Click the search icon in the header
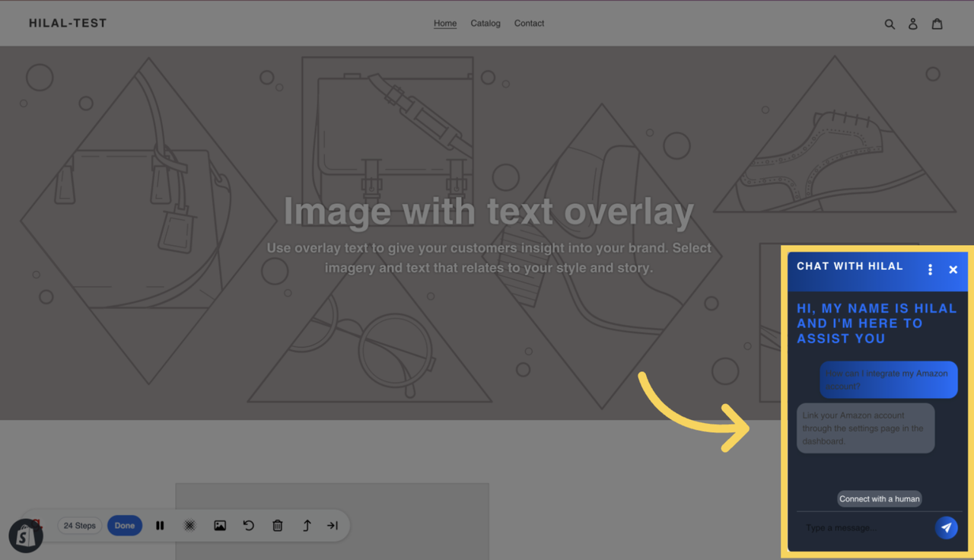The height and width of the screenshot is (560, 974). (890, 24)
